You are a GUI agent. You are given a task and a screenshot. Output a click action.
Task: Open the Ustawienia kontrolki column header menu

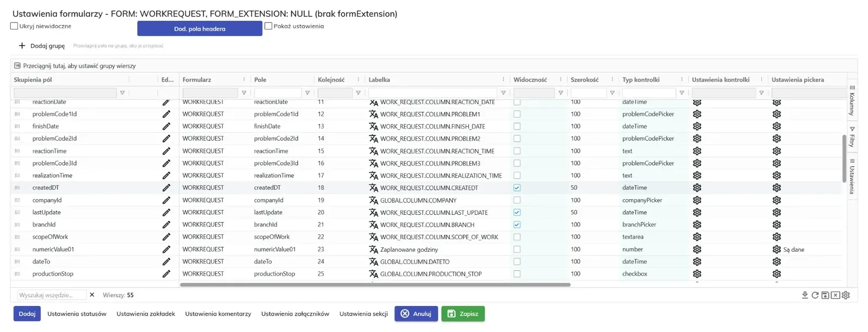[761, 79]
